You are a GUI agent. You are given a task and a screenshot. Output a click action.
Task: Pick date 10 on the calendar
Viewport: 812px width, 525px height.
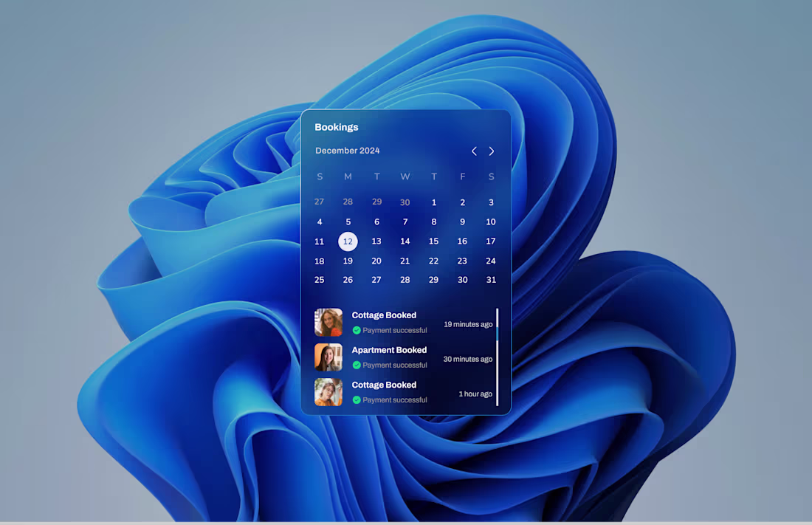pyautogui.click(x=491, y=222)
